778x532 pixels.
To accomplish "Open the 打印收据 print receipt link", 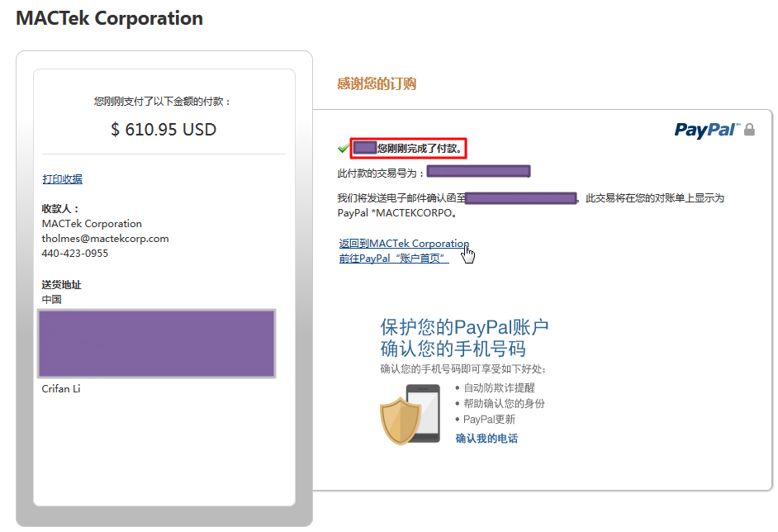I will pyautogui.click(x=62, y=179).
